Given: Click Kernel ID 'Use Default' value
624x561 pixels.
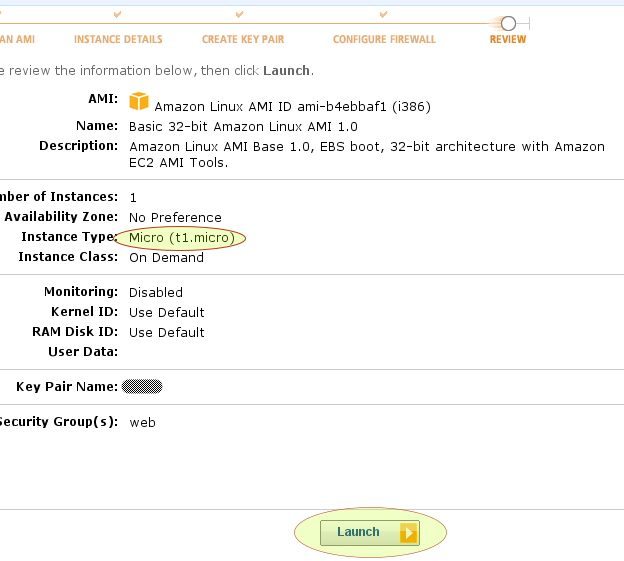Looking at the screenshot, I should (166, 312).
